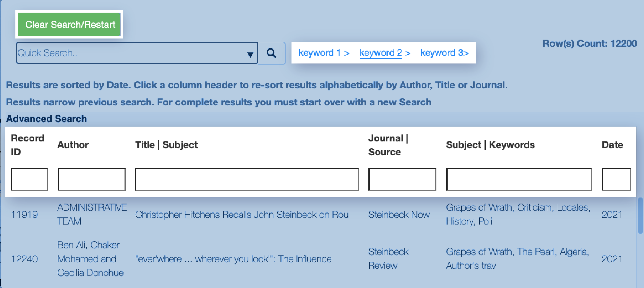Screen dimensions: 644x288
Task: Open the keyword 3 search link
Action: click(444, 53)
